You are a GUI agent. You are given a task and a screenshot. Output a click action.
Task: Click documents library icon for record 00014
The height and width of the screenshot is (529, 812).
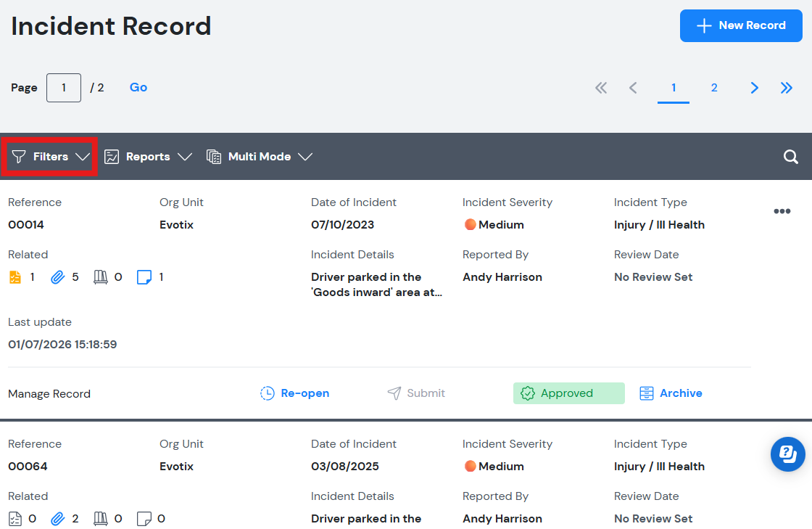(101, 277)
